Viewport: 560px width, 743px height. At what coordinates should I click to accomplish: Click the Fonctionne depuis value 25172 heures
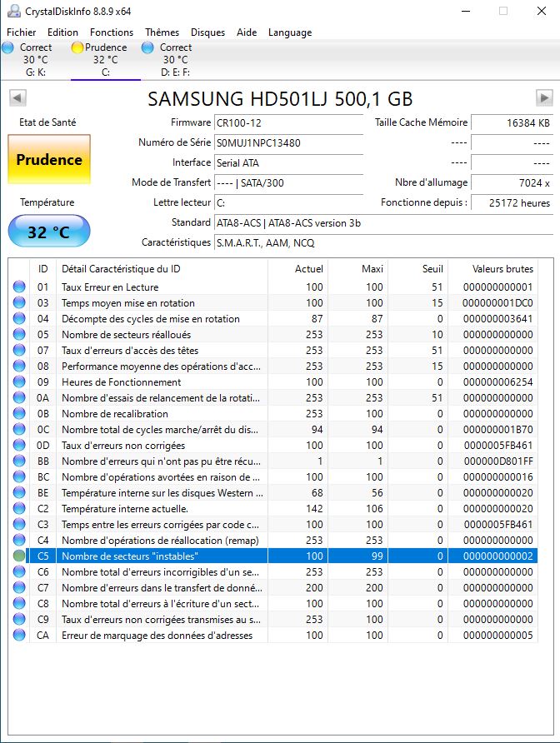coord(512,202)
